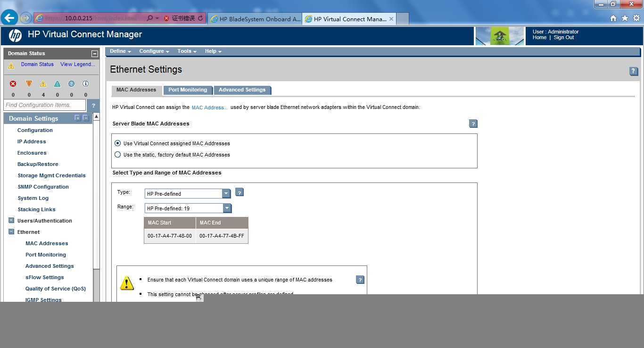The image size is (644, 348).
Task: Click the browser Back arrow button
Action: pos(9,18)
